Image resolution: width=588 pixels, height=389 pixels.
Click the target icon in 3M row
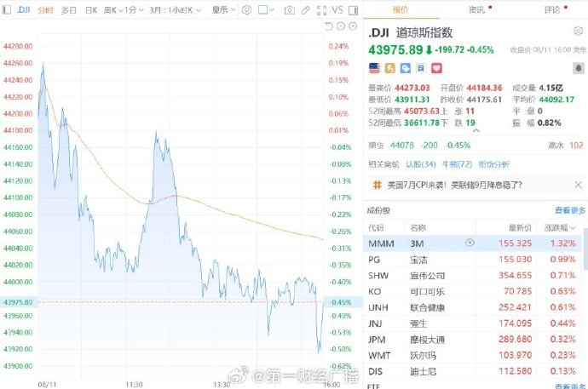[x=470, y=243]
